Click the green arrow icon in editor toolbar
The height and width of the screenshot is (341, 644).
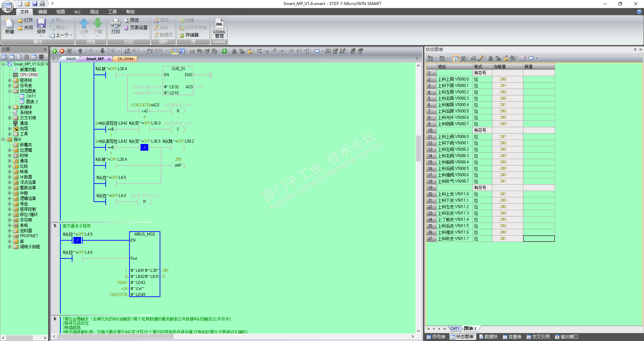pyautogui.click(x=224, y=51)
